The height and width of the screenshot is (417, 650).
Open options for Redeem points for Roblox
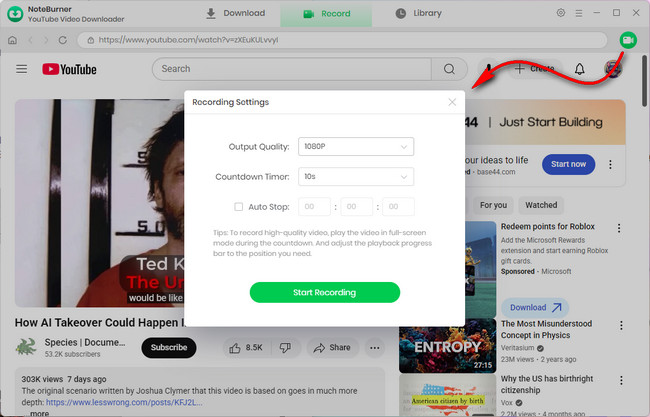coord(619,228)
